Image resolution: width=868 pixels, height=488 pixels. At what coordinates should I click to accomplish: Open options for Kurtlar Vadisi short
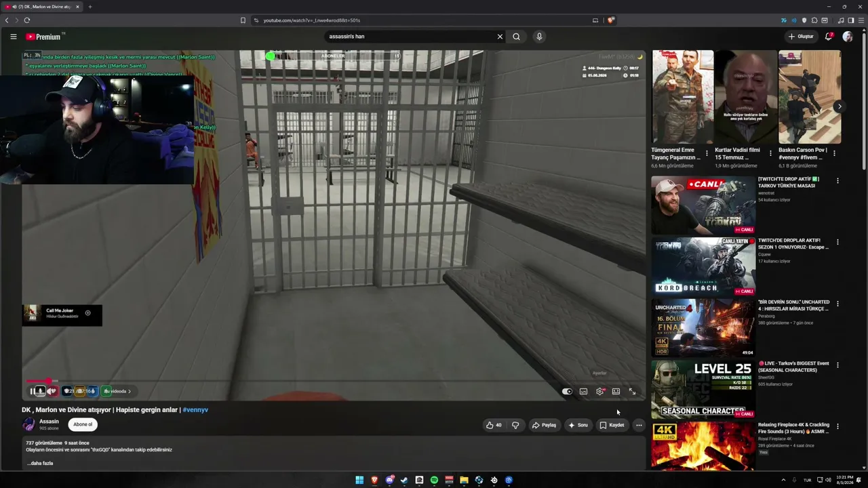point(770,153)
